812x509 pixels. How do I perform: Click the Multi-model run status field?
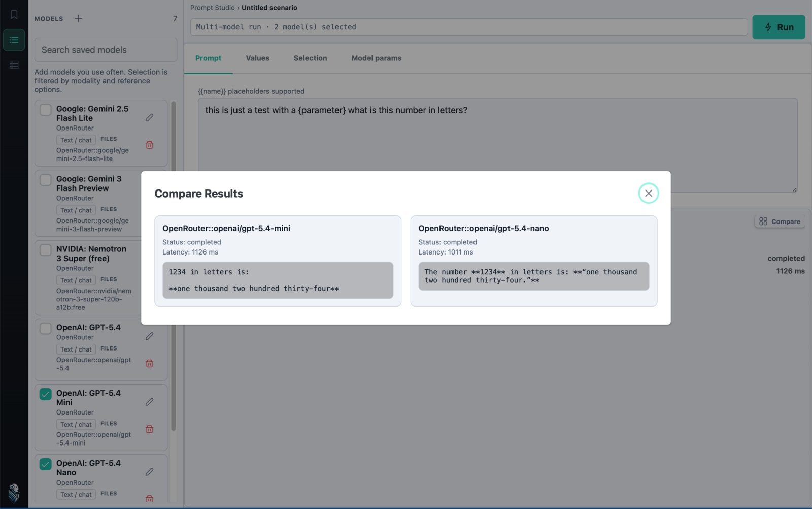[x=469, y=27]
